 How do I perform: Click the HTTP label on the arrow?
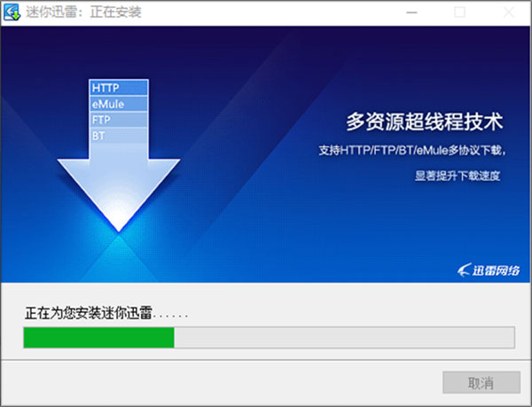tap(119, 88)
